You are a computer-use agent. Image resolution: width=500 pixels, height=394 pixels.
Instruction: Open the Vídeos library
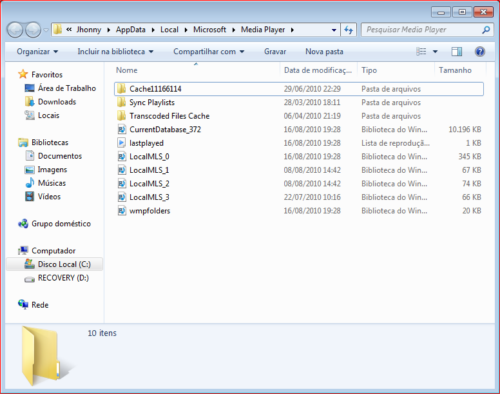tap(49, 197)
